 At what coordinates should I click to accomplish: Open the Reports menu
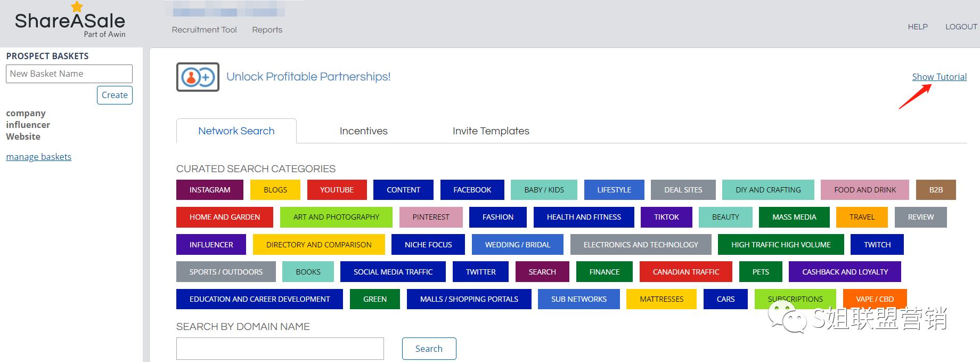[267, 30]
